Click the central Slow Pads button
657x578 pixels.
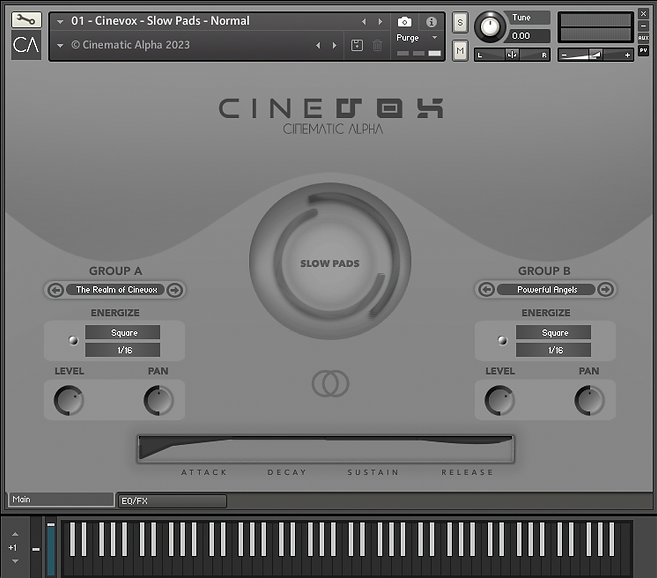pos(329,264)
